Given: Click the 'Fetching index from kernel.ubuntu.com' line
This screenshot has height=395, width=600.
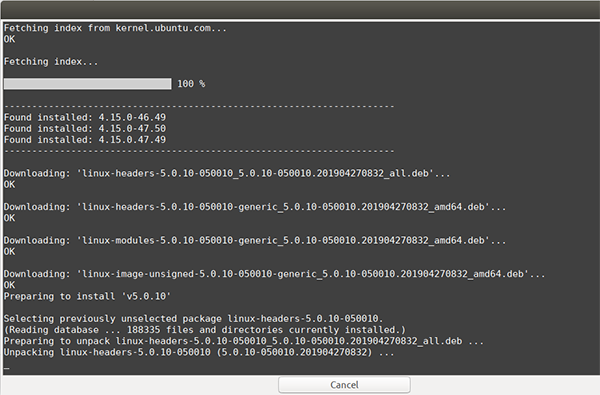Looking at the screenshot, I should pos(115,28).
